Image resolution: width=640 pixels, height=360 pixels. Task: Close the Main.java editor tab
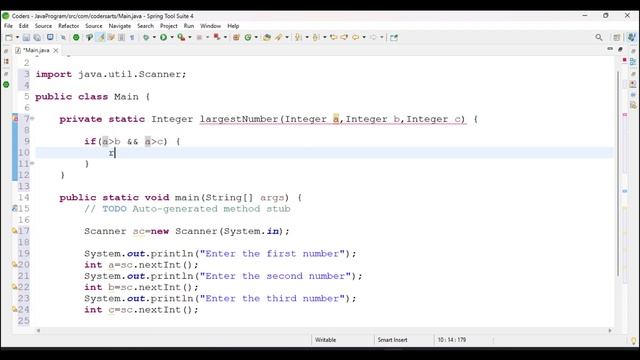[x=56, y=50]
